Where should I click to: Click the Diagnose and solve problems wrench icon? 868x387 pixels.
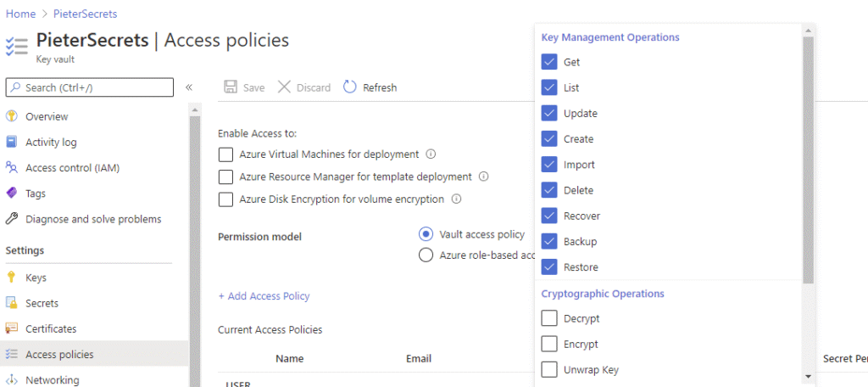pyautogui.click(x=12, y=219)
